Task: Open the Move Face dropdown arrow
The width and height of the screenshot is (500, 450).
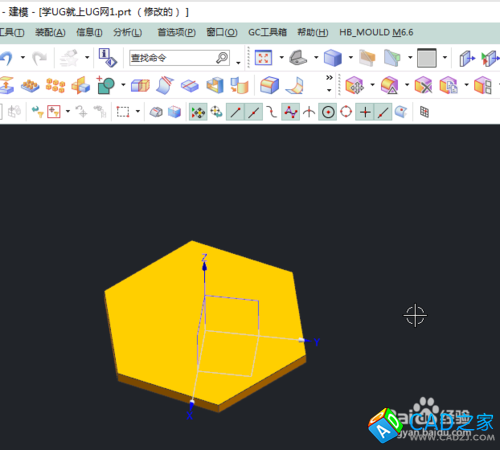Action: (x=372, y=85)
